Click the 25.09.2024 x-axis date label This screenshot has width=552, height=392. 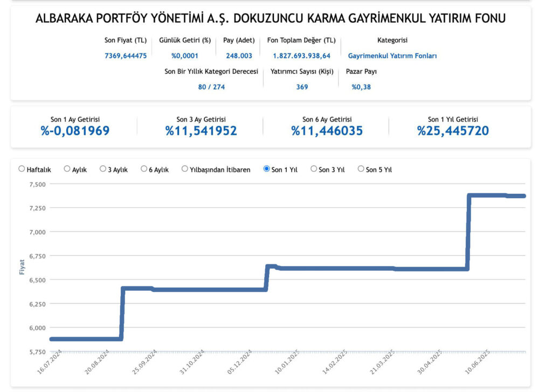144,362
